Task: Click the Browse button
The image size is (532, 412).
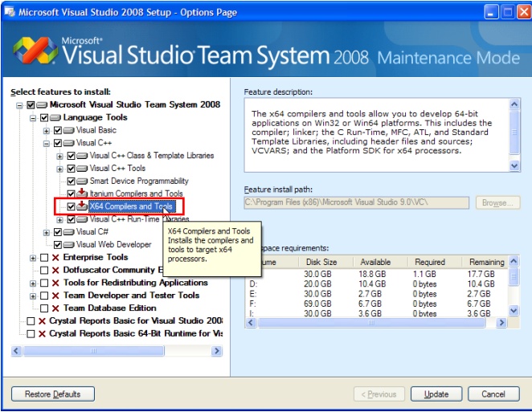Action: point(497,202)
